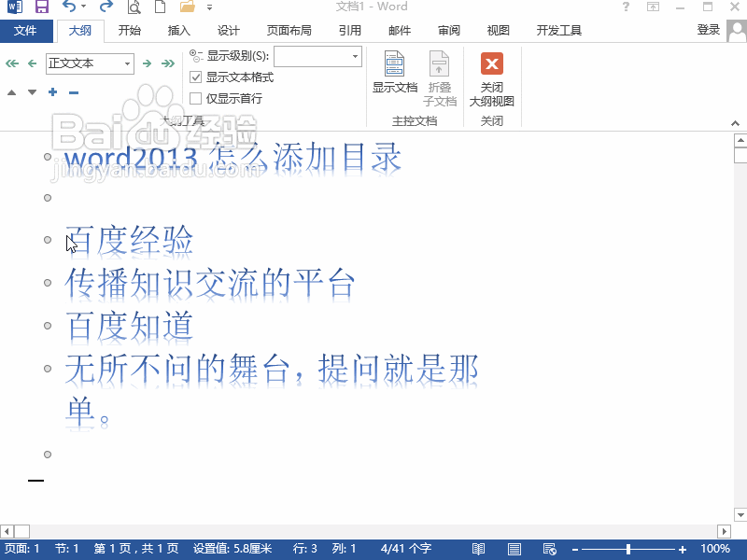Click outline bullet beside 无所不问的舞台
This screenshot has width=747, height=560.
pos(48,369)
